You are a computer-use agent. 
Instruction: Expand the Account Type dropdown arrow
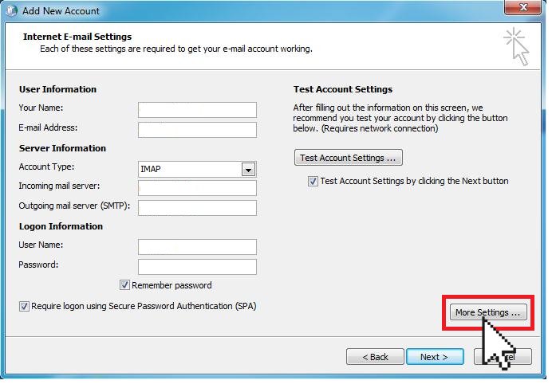pyautogui.click(x=248, y=170)
